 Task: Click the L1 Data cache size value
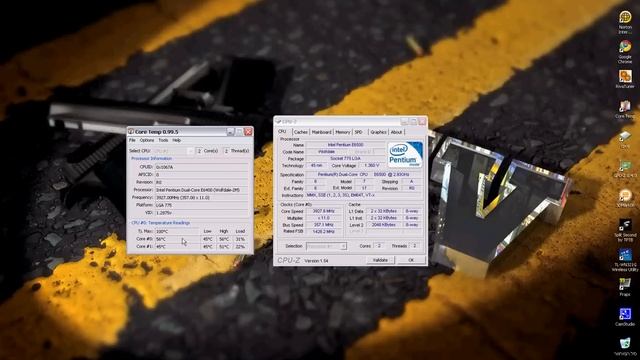pyautogui.click(x=384, y=211)
